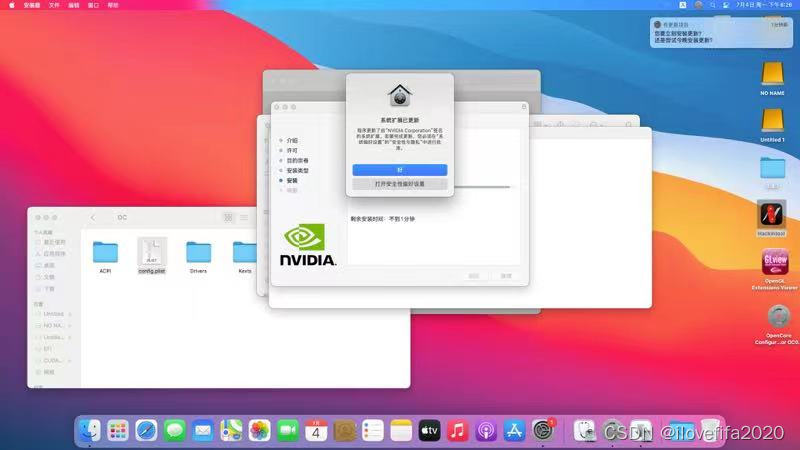The height and width of the screenshot is (450, 800).
Task: Click the update notification banner
Action: pos(721,33)
